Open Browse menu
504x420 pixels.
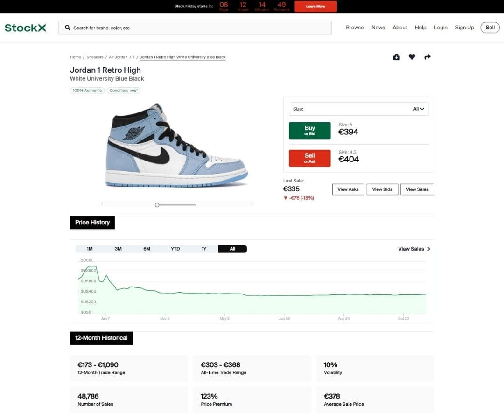click(x=355, y=28)
